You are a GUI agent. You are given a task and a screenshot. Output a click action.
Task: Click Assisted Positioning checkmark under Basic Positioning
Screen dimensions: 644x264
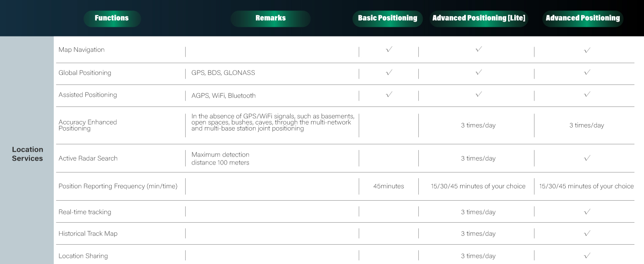click(x=389, y=94)
